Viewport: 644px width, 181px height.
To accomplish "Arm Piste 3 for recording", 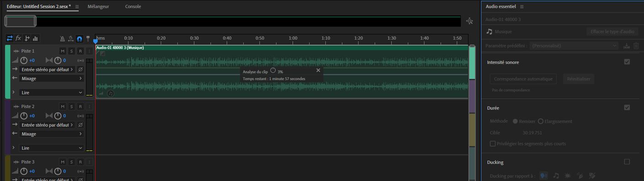I will click(80, 162).
